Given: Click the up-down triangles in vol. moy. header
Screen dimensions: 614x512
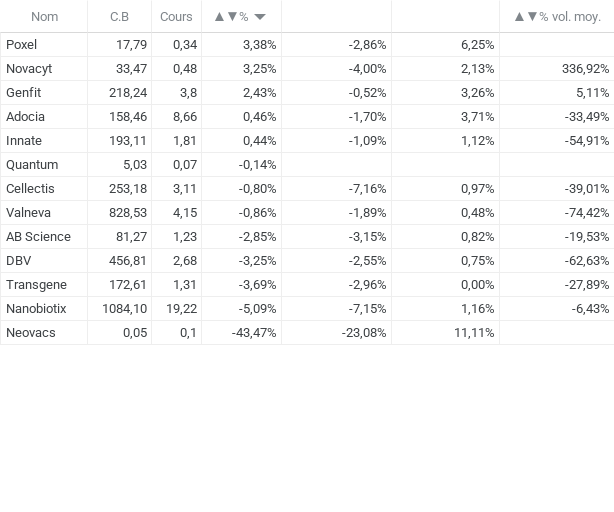Looking at the screenshot, I should (525, 17).
